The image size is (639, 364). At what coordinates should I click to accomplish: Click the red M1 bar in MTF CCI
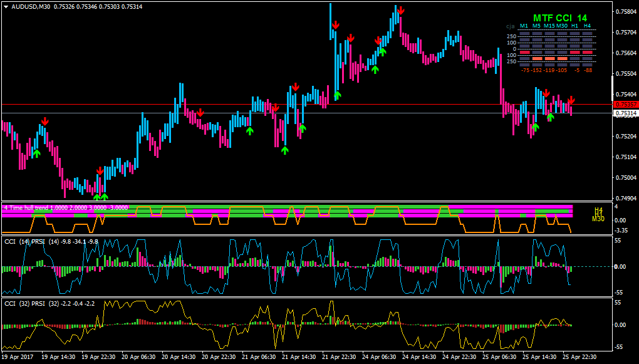(525, 52)
